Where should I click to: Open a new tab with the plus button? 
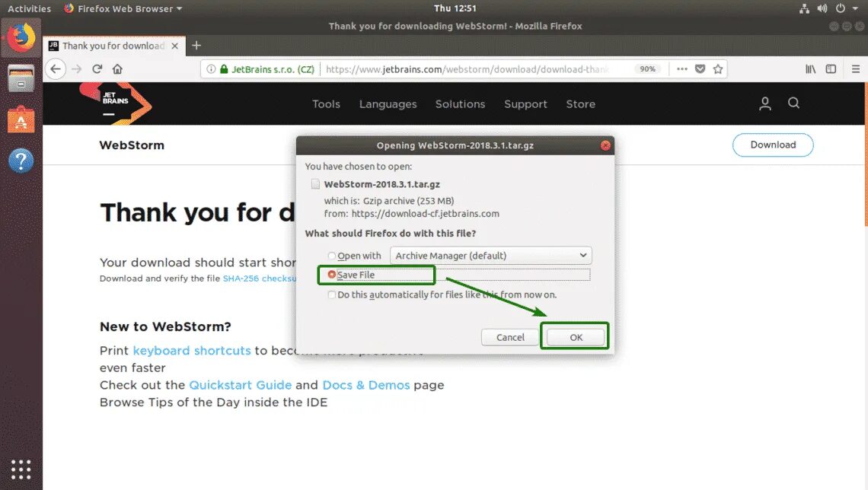tap(196, 46)
